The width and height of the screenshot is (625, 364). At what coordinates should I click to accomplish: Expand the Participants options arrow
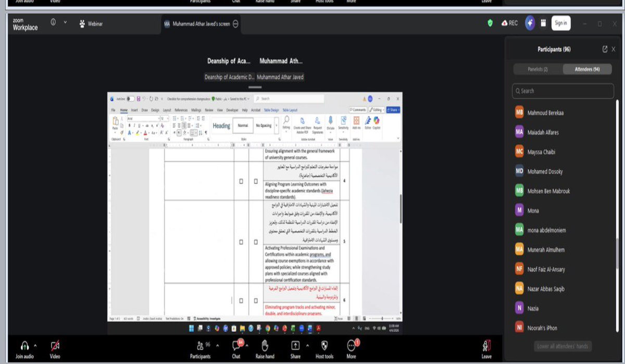click(x=218, y=346)
